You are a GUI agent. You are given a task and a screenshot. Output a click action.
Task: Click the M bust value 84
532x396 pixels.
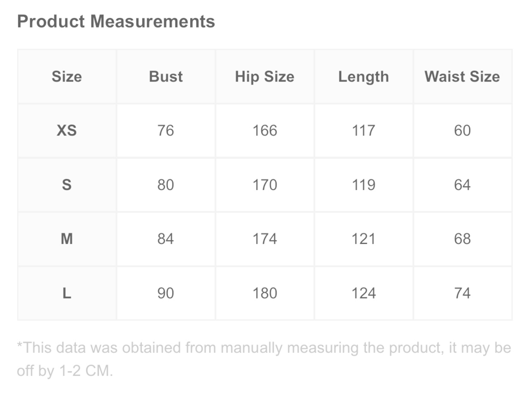pyautogui.click(x=166, y=239)
